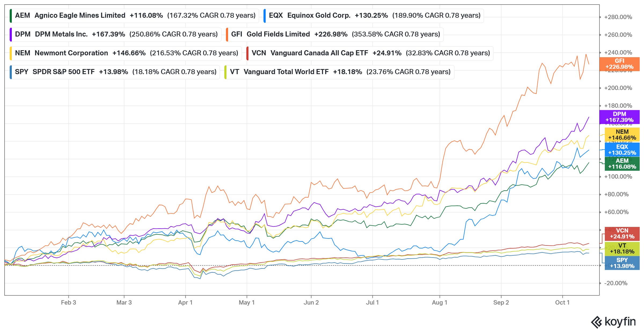Click the GFI Gold Fields Limited legend box
The height and width of the screenshot is (333, 644).
pos(335,34)
